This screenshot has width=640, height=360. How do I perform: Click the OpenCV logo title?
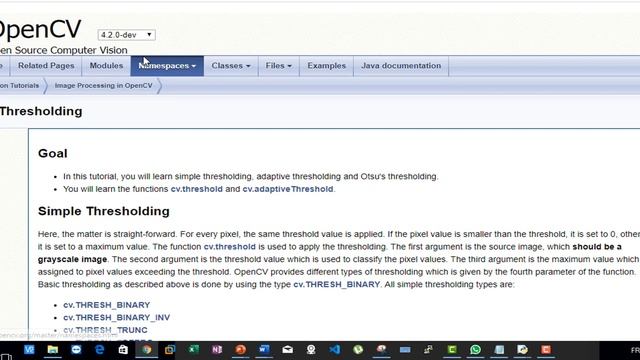click(x=40, y=29)
